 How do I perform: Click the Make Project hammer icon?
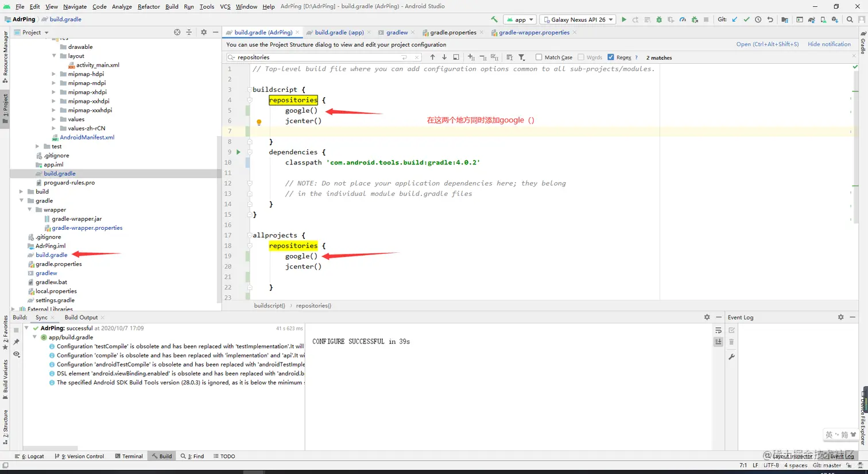(494, 20)
